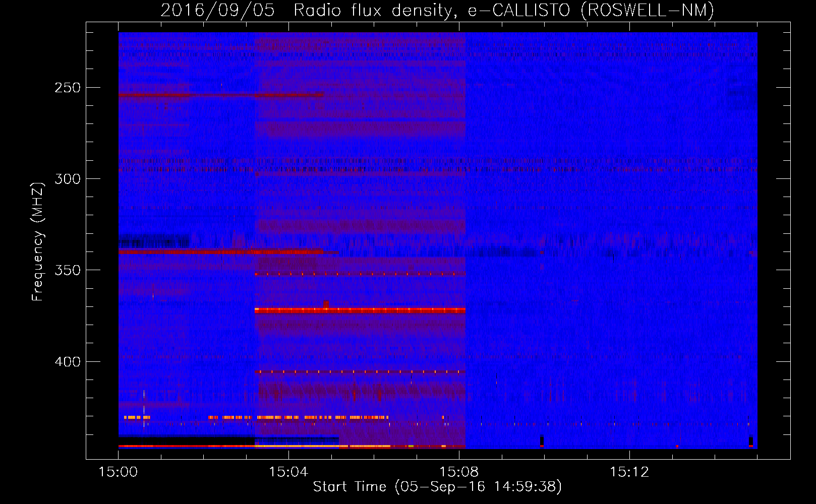Click the 15:08 time tick label
816x504 pixels.
(459, 472)
